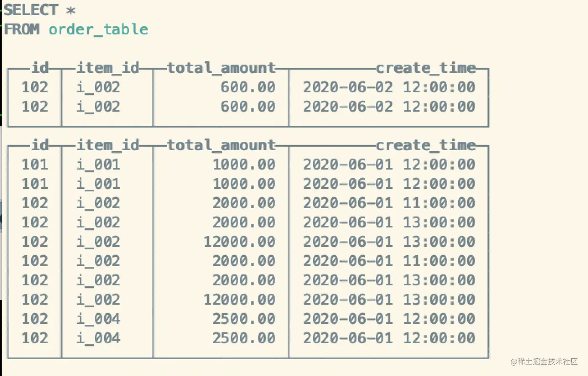Click item_id header in the 600.00 results table
The height and width of the screenshot is (376, 588).
point(108,68)
